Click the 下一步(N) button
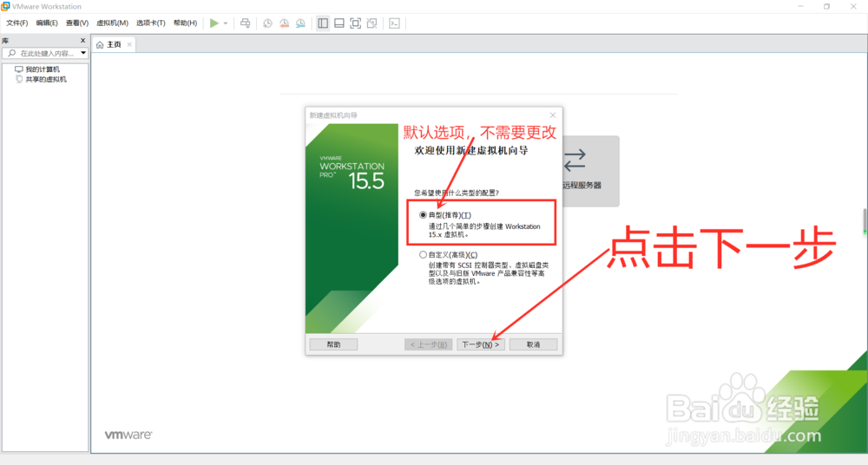Viewport: 868px width, 465px height. [x=481, y=344]
